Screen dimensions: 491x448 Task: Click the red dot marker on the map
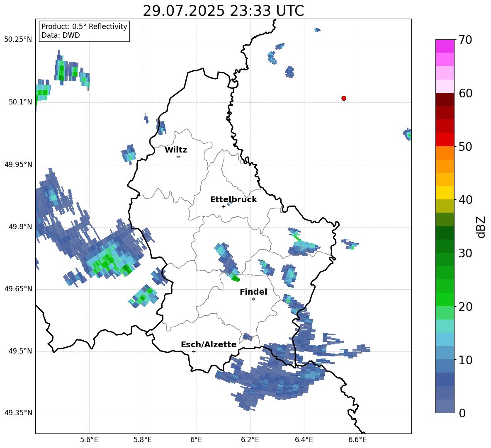coord(343,98)
